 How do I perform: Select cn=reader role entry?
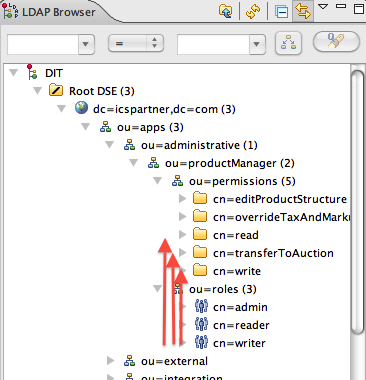click(241, 325)
